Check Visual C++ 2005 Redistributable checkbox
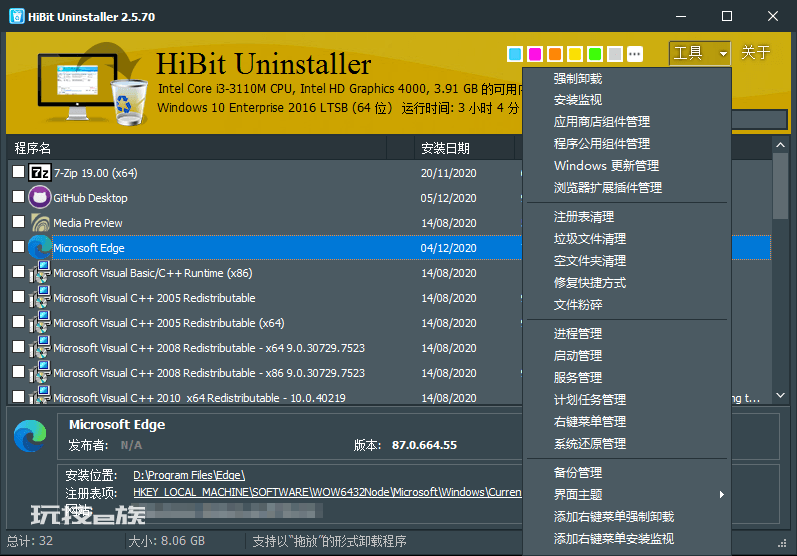This screenshot has height=556, width=797. click(x=18, y=296)
